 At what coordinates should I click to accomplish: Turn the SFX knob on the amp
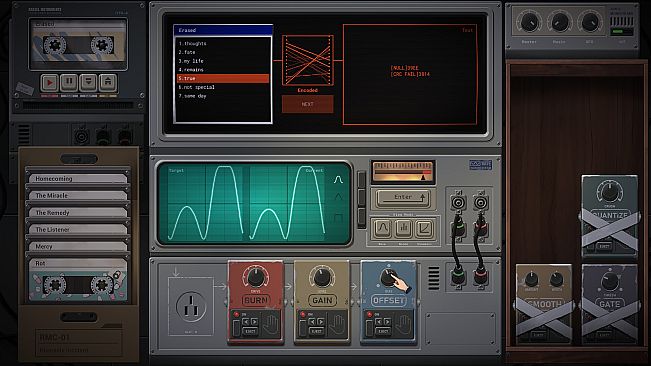tap(590, 22)
